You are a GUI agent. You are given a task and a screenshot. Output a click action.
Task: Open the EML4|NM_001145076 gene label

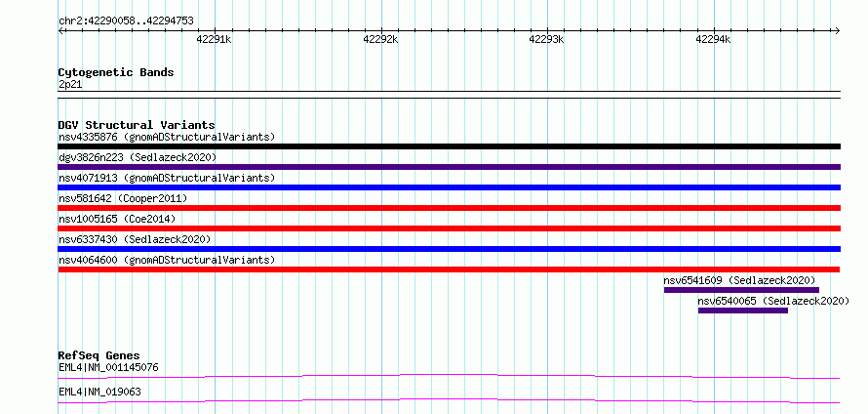point(109,367)
